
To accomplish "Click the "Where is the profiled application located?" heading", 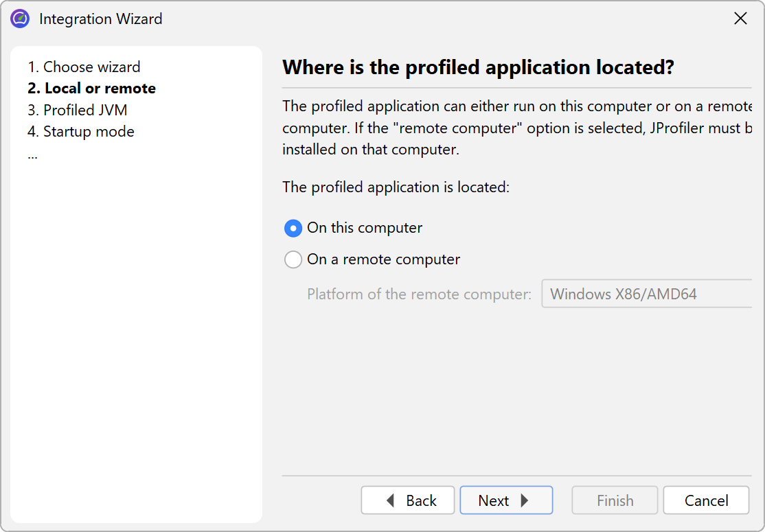I will click(x=478, y=67).
